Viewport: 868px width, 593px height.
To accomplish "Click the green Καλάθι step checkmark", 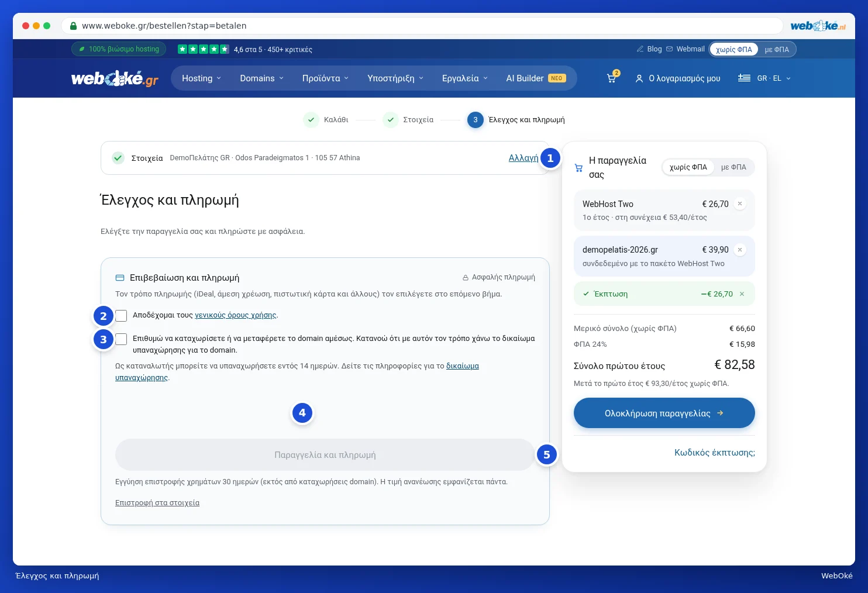I will pyautogui.click(x=311, y=120).
